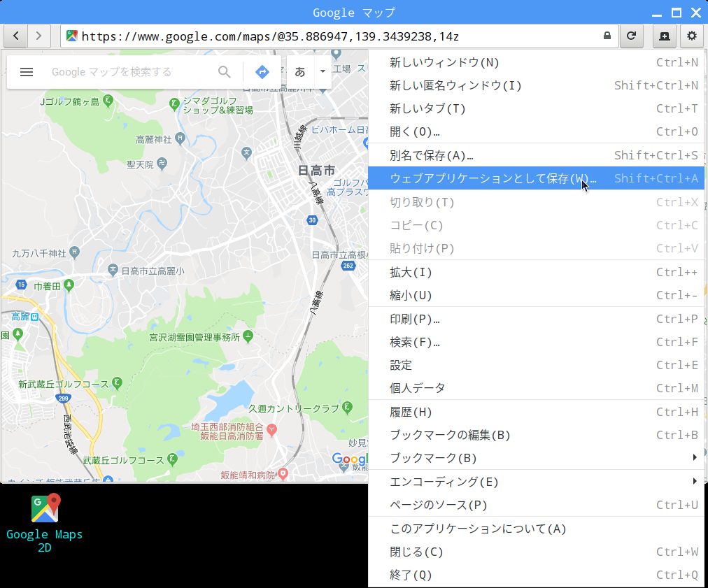Select 新しい匿名ウィンドウ(I) menu item
This screenshot has height=588, width=708.
537,85
